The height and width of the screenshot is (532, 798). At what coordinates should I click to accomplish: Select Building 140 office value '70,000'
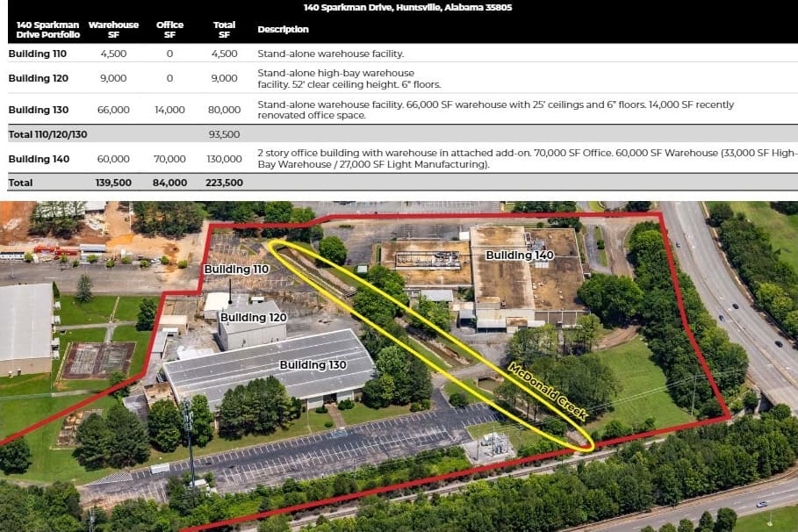(169, 159)
